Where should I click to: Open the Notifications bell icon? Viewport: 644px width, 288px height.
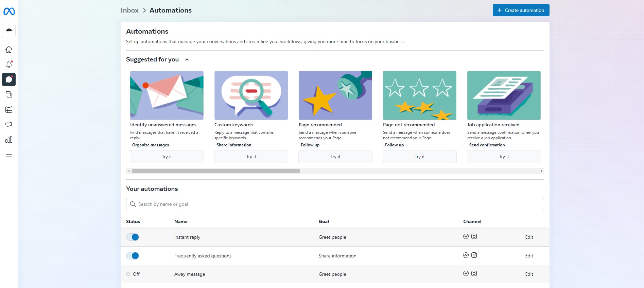point(9,65)
